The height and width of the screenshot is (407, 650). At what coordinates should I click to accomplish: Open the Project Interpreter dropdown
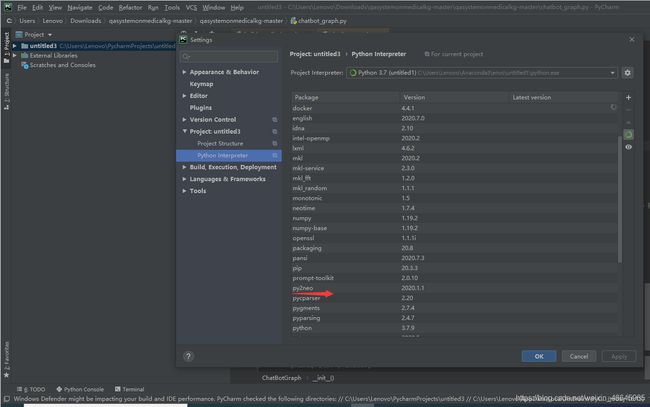point(481,73)
